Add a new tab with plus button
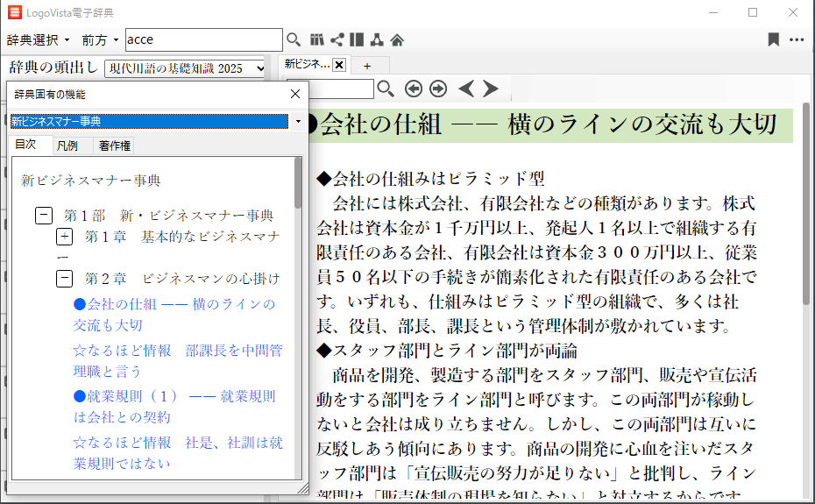815x504 pixels. 367,66
